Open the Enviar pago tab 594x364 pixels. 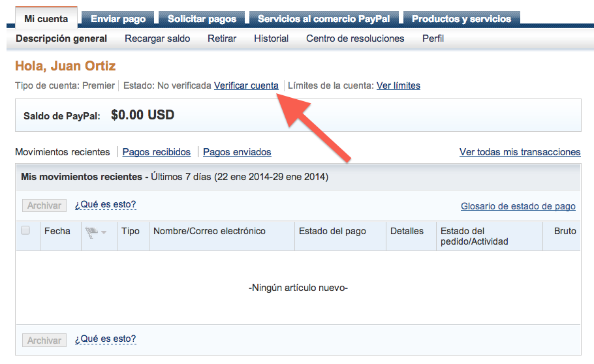pos(118,19)
